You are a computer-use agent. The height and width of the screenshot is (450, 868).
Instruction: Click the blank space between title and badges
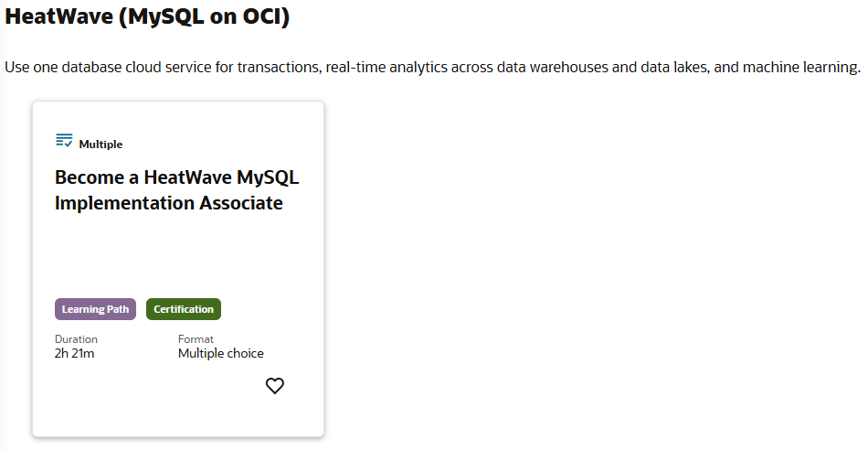177,256
